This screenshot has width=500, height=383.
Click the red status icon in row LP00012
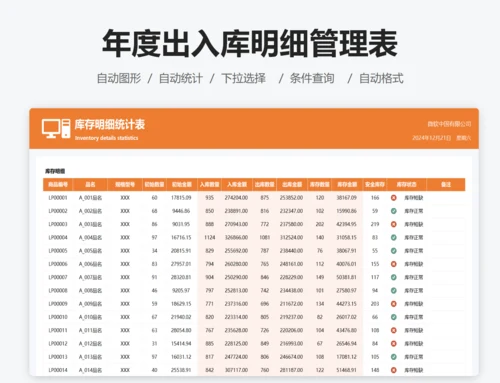point(394,344)
